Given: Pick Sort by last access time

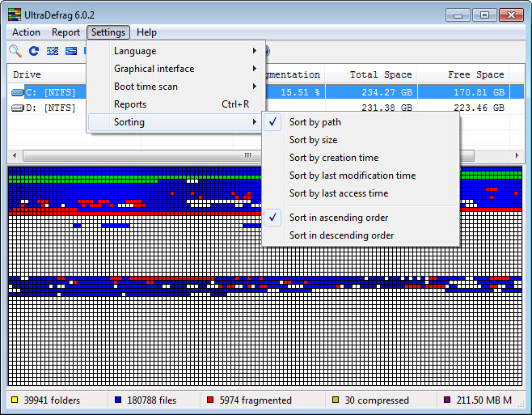Looking at the screenshot, I should click(361, 193).
